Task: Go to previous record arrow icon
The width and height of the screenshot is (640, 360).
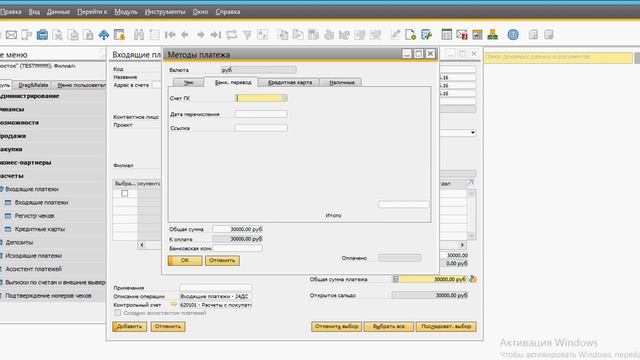Action: pyautogui.click(x=185, y=35)
